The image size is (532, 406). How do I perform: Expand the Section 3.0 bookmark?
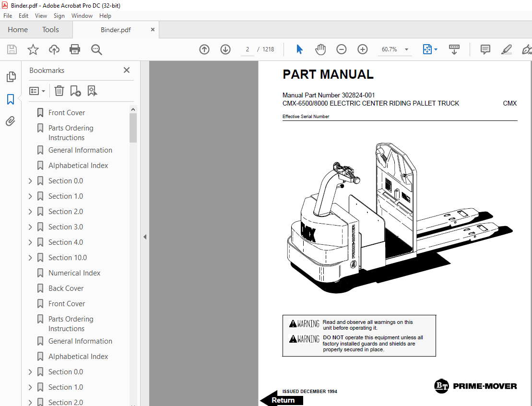30,227
